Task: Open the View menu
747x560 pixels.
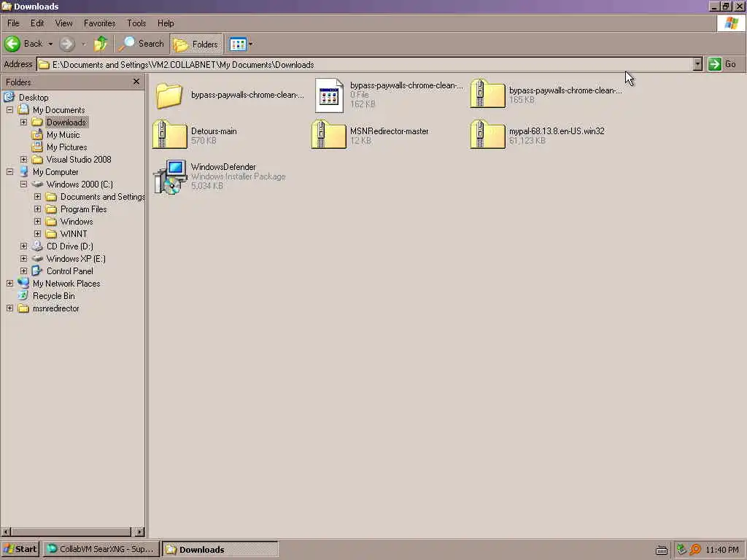Action: click(64, 23)
